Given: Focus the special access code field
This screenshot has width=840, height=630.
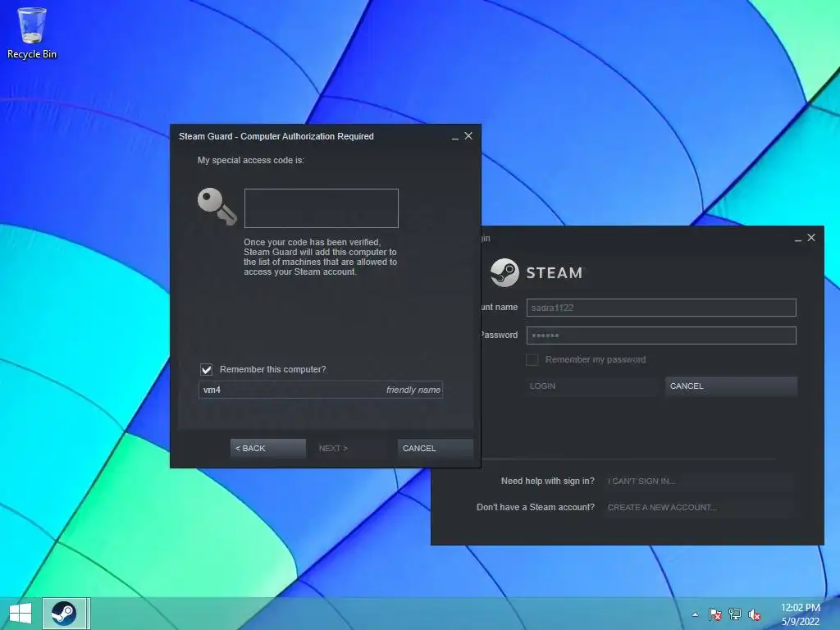Looking at the screenshot, I should click(322, 208).
